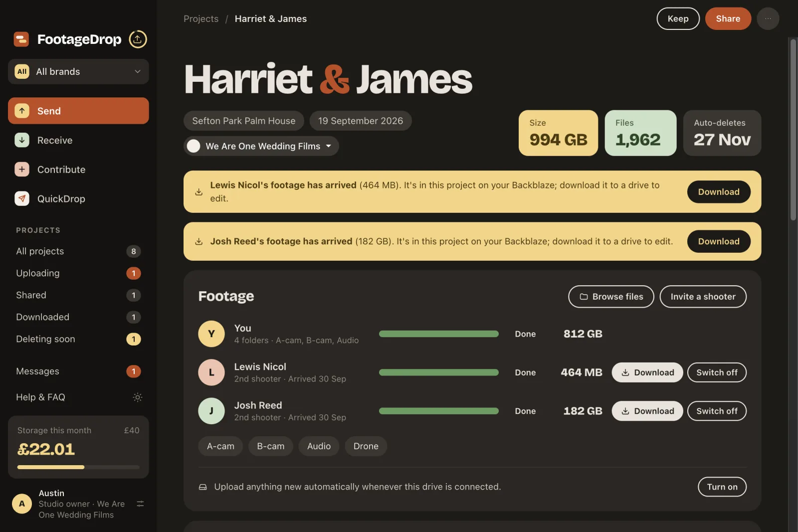Screen dimensions: 798x532
Task: Turn on automatic drive upload
Action: pos(722,487)
